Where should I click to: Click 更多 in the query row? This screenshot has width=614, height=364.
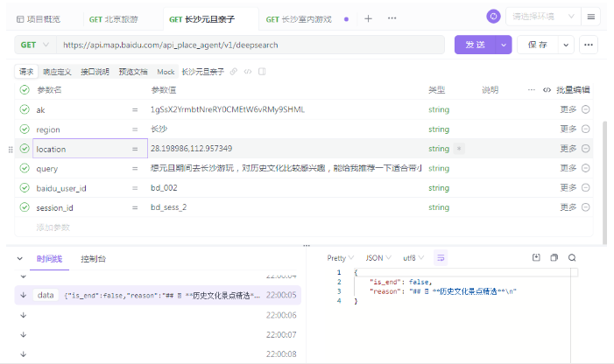568,168
